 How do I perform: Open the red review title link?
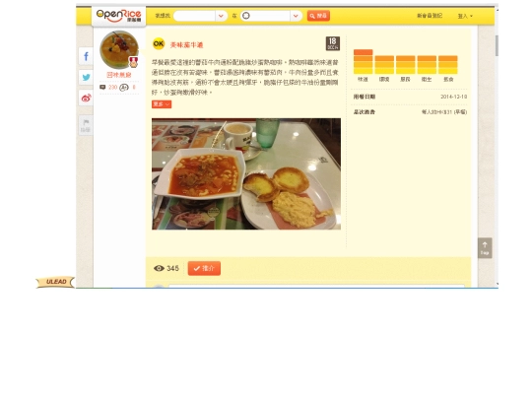coord(186,44)
